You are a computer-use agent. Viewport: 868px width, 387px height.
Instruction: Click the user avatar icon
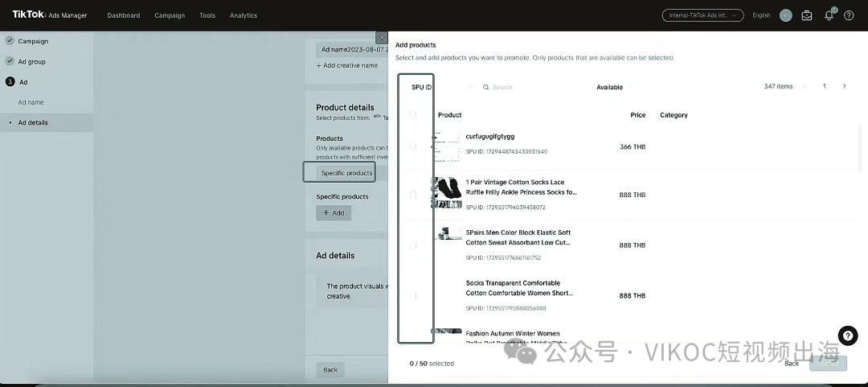(785, 15)
